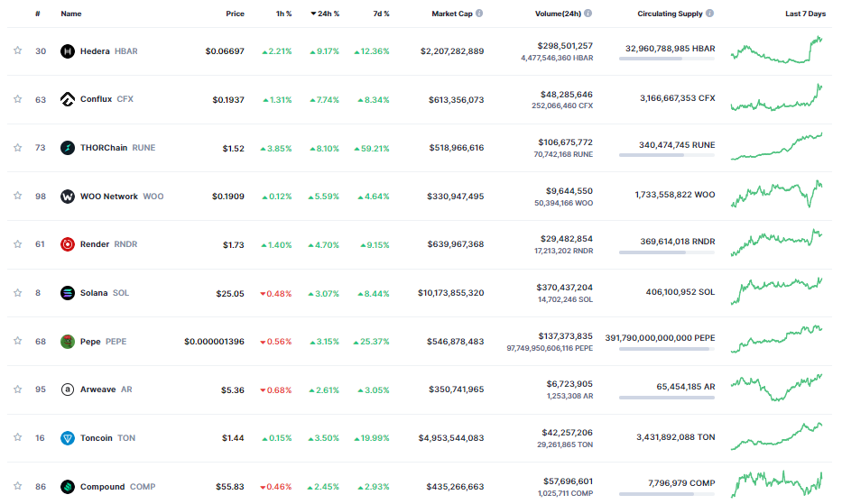Open Market Cap info tooltip icon
The height and width of the screenshot is (504, 842).
pos(478,14)
